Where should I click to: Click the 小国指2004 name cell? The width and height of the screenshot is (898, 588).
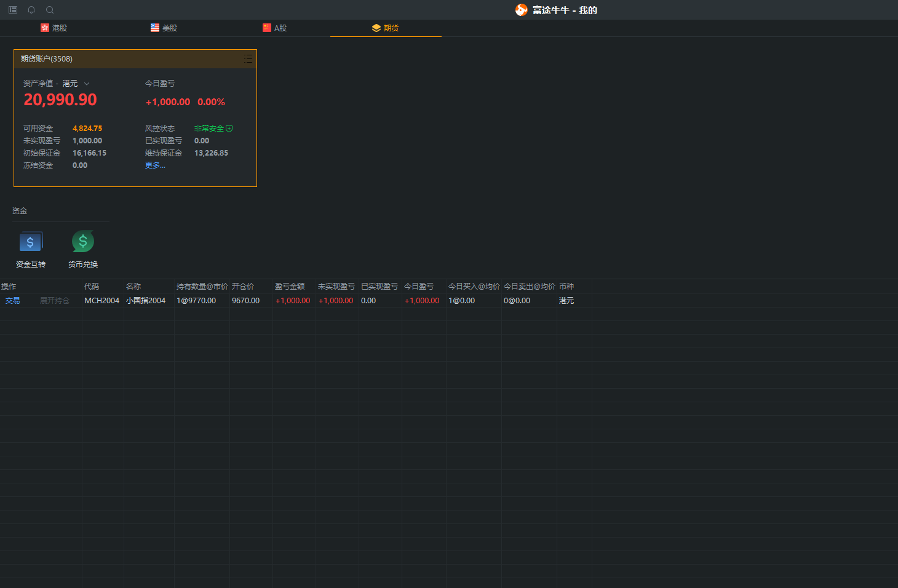(146, 301)
